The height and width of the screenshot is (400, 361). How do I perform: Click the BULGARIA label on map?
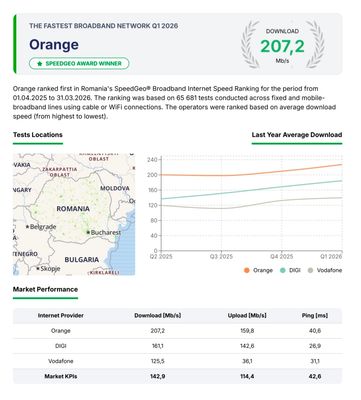tap(82, 260)
